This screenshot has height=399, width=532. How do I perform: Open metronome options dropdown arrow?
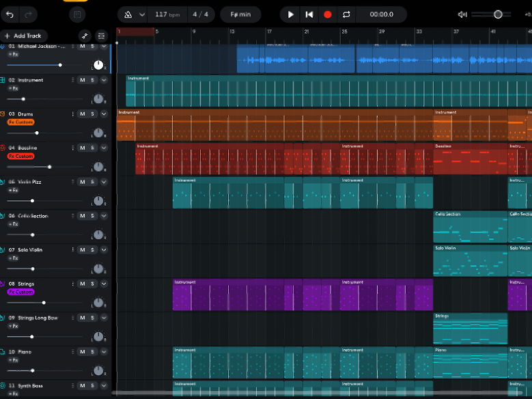coord(142,14)
